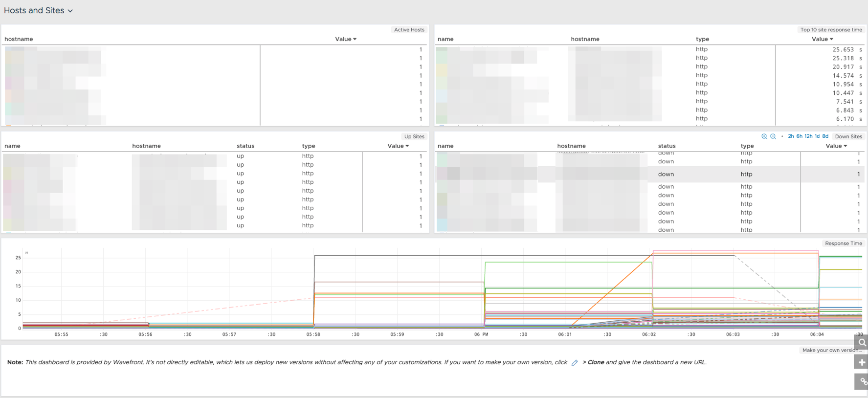Set Down Sites time window to 8d

(825, 136)
